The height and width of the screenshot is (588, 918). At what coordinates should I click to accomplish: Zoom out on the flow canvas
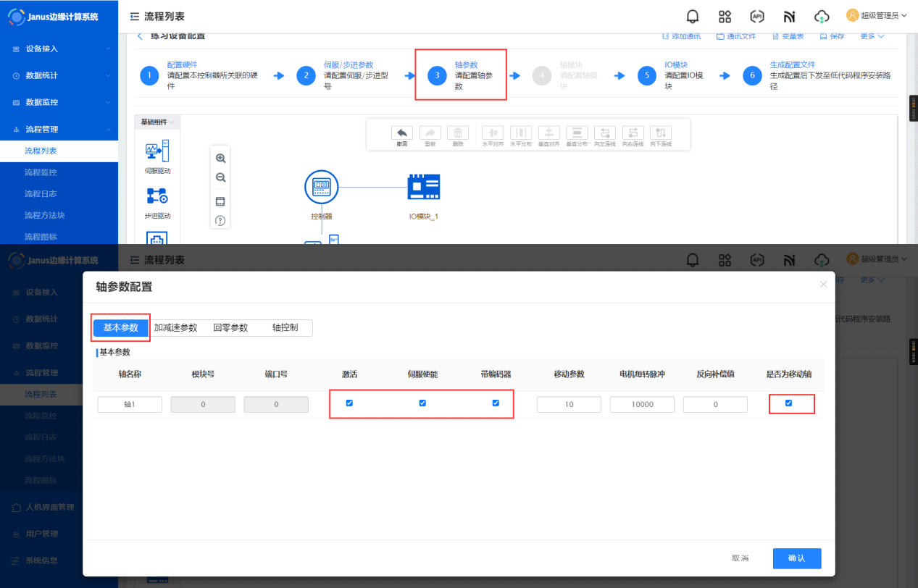pyautogui.click(x=221, y=177)
